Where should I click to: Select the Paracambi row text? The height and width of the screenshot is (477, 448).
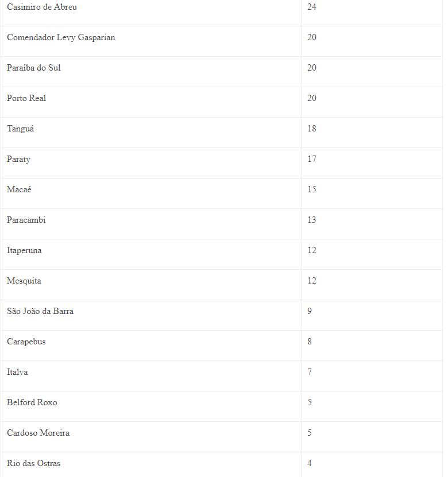(26, 220)
